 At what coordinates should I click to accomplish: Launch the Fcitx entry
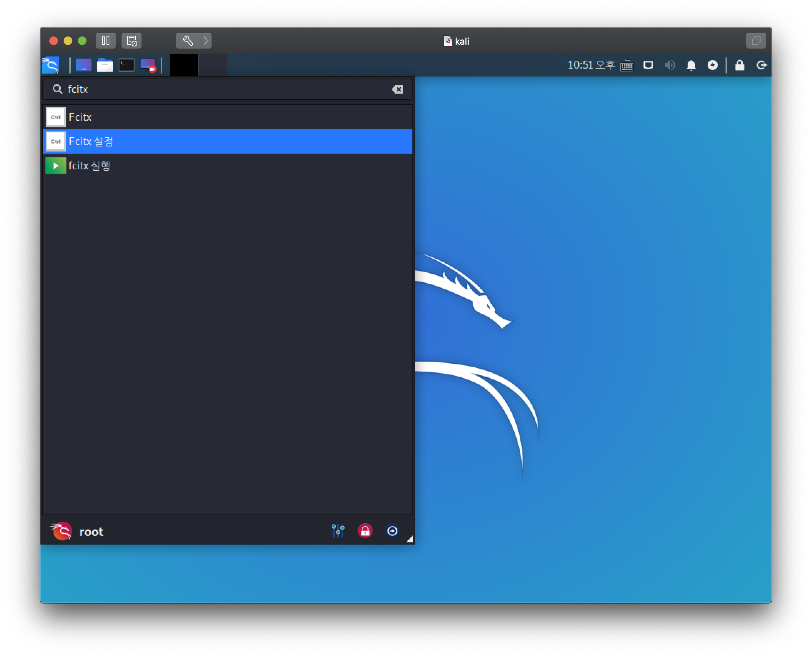point(228,117)
